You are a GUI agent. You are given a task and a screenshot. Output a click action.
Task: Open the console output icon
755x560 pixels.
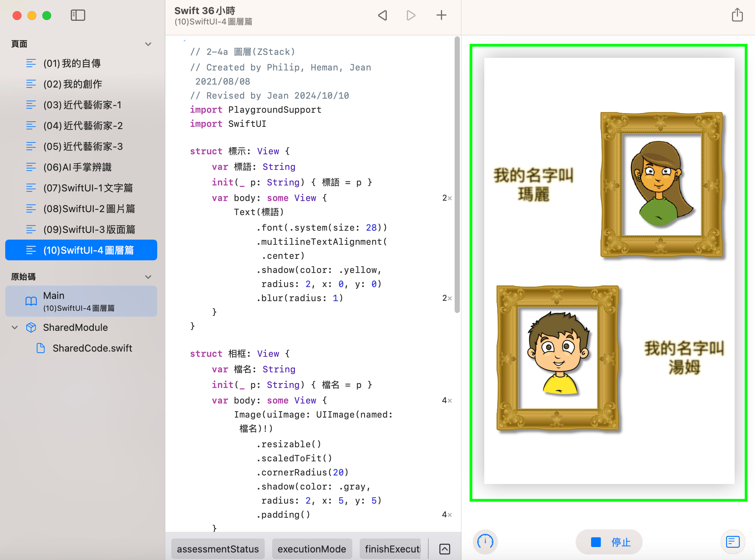(x=733, y=542)
